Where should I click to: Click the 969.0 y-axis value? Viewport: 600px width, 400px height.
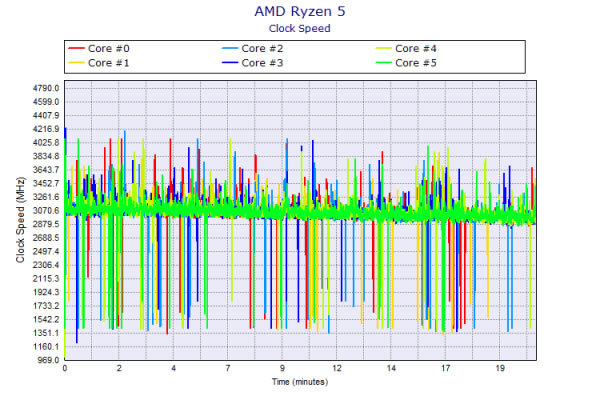tap(49, 360)
